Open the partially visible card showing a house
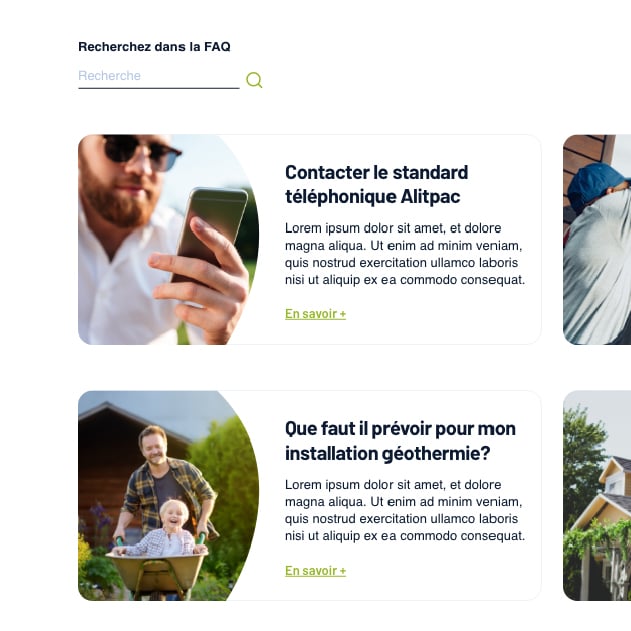The image size is (631, 631). click(x=597, y=496)
